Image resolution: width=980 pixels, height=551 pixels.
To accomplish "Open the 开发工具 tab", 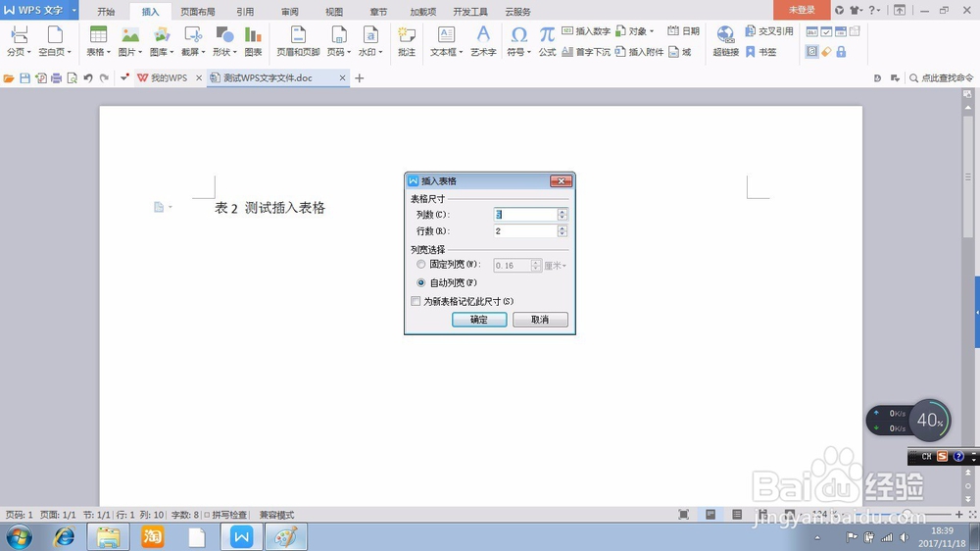I will [470, 11].
